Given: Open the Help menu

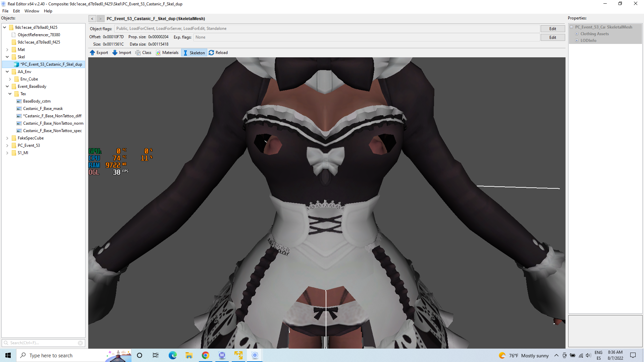Looking at the screenshot, I should click(x=48, y=11).
